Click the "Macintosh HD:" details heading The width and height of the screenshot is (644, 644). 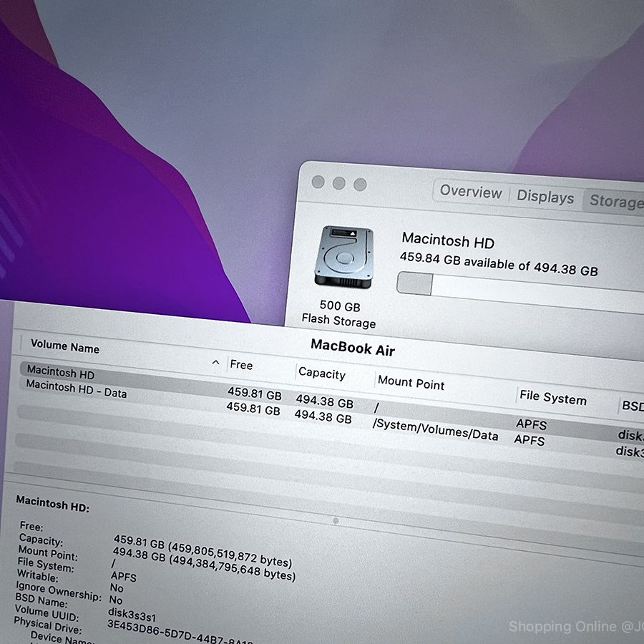coord(52,503)
